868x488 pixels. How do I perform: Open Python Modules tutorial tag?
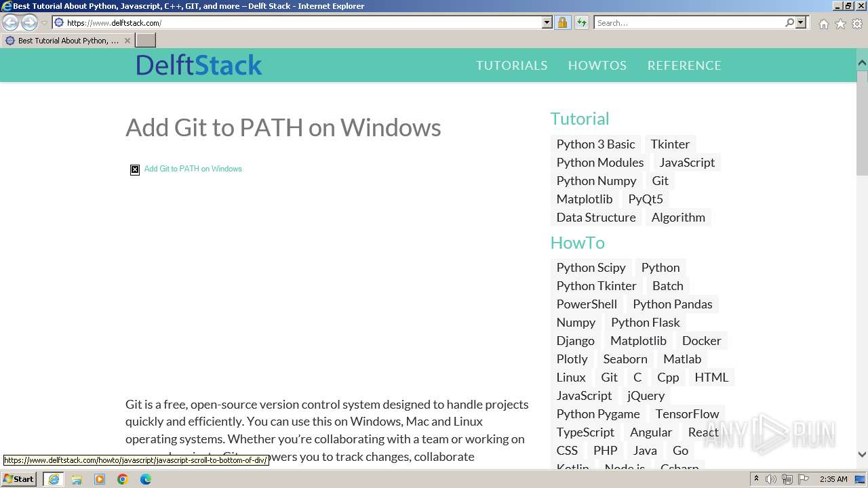point(600,162)
